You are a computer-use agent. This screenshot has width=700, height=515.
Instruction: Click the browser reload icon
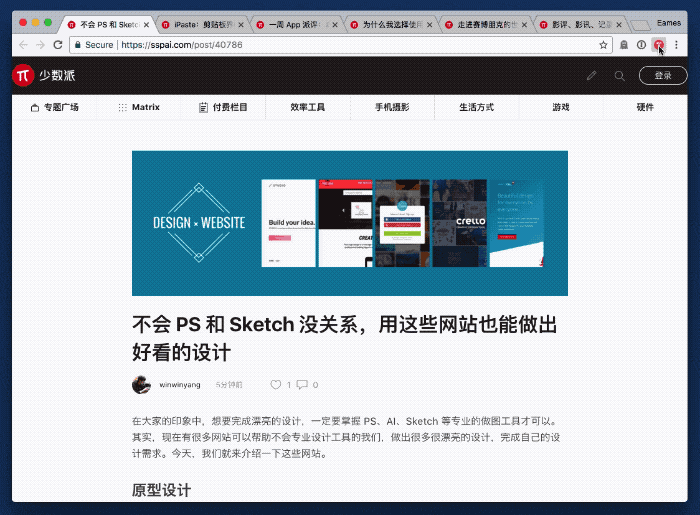58,45
